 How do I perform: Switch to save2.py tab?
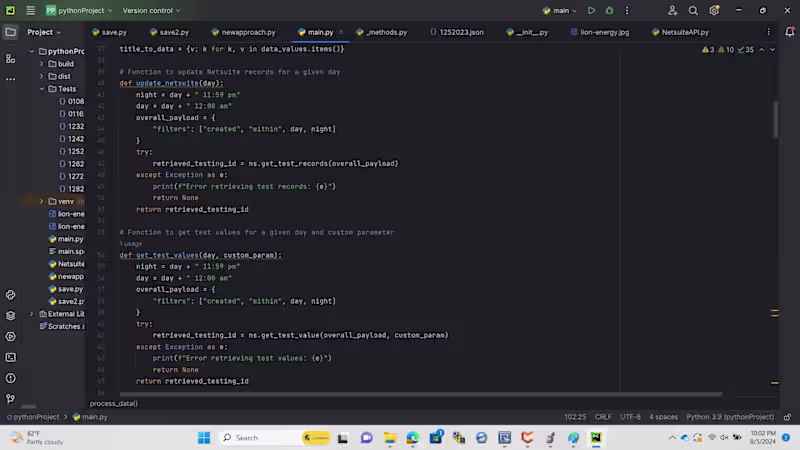pyautogui.click(x=169, y=32)
